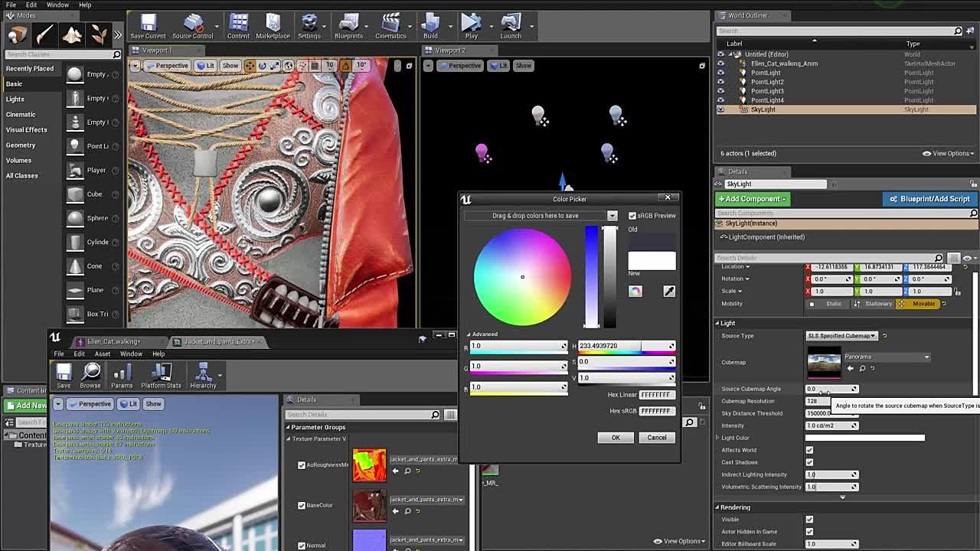Click the Hex Linear input field
This screenshot has width=980, height=551.
click(656, 395)
